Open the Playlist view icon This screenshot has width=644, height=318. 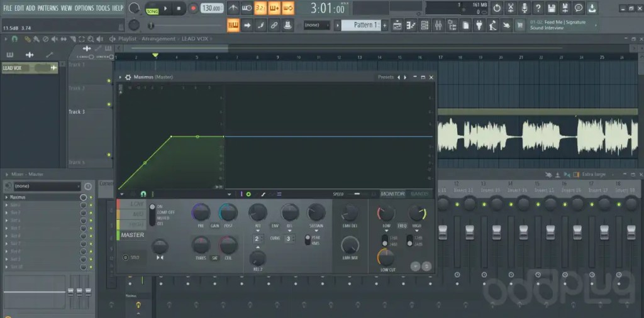click(397, 25)
